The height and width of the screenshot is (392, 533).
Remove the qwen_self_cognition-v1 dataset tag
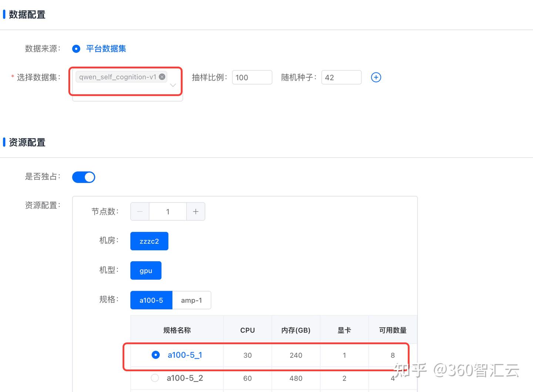point(162,77)
